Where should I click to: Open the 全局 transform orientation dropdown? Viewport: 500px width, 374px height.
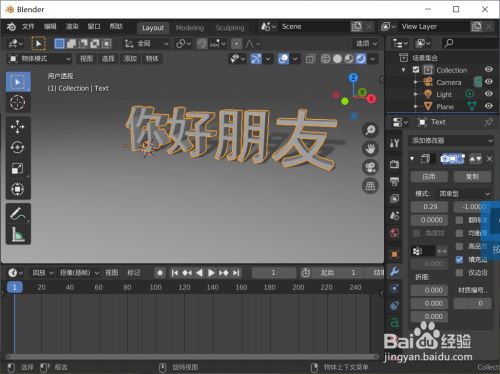(146, 44)
